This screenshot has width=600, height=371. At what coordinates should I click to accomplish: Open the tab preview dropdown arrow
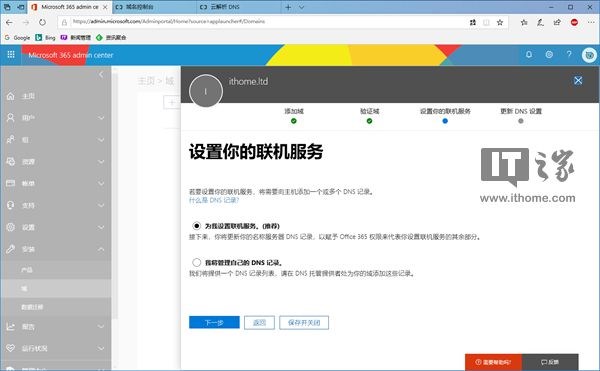coord(302,7)
